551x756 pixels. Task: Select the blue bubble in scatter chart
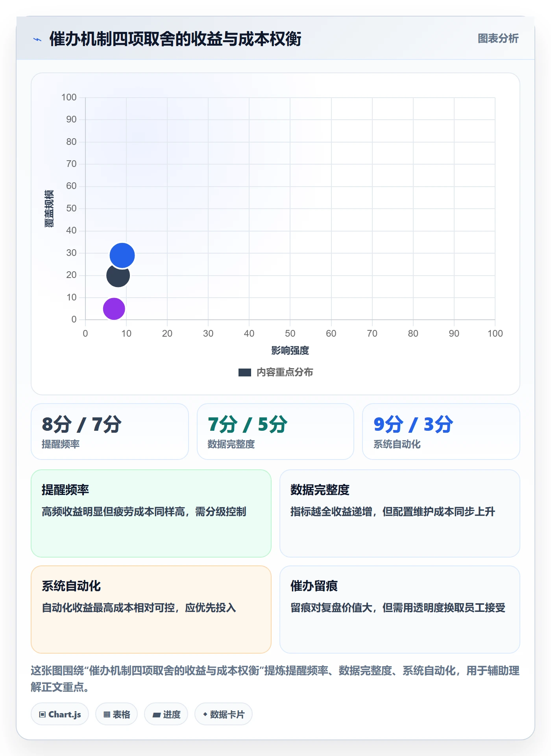[122, 256]
